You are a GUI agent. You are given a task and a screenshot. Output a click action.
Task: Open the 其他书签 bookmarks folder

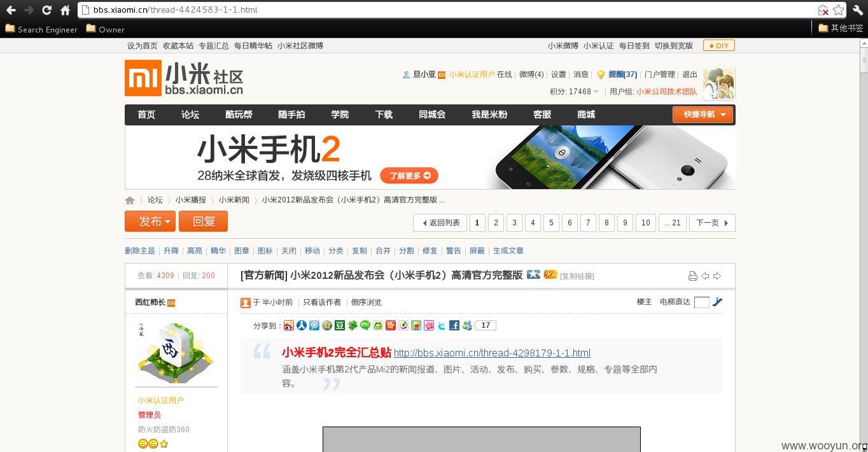(841, 28)
